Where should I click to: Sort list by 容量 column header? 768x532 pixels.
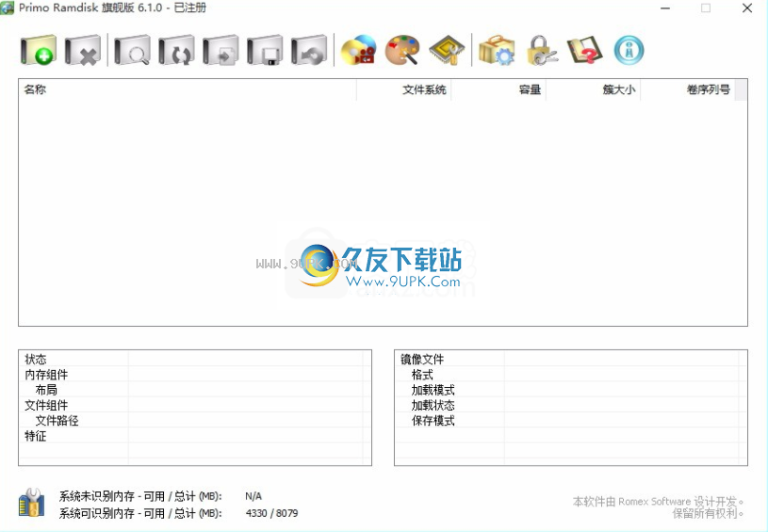point(498,89)
